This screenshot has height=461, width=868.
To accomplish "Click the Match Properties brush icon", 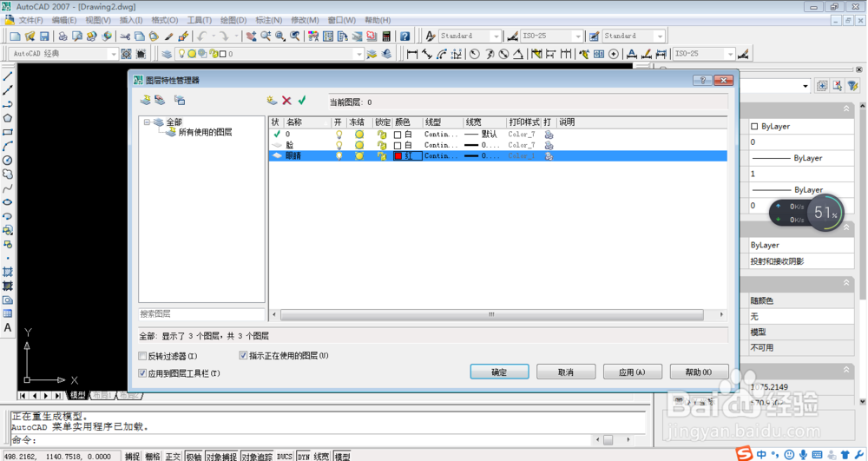I will click(169, 36).
